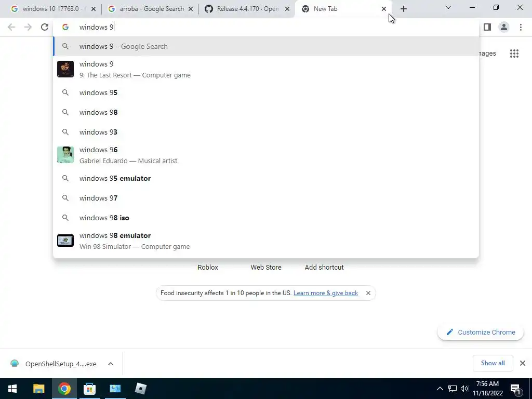Select the New Tab tab
Image resolution: width=532 pixels, height=399 pixels.
[x=343, y=9]
